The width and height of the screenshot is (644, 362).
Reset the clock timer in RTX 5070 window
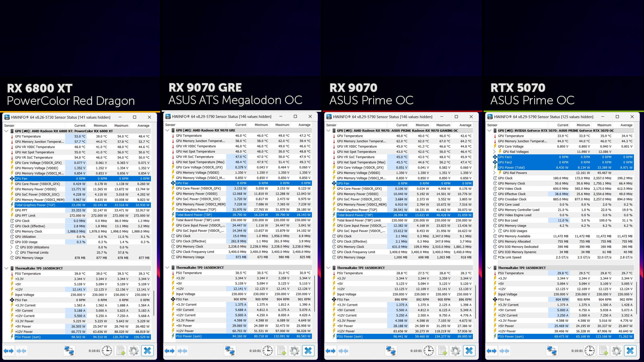coord(590,350)
